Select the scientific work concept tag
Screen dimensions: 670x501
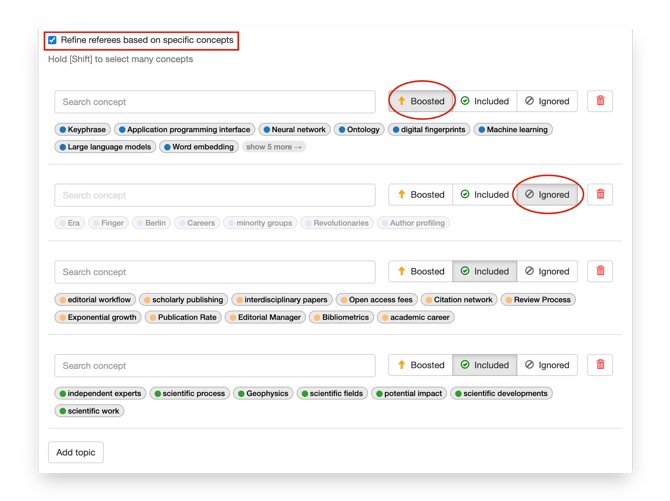click(x=89, y=411)
